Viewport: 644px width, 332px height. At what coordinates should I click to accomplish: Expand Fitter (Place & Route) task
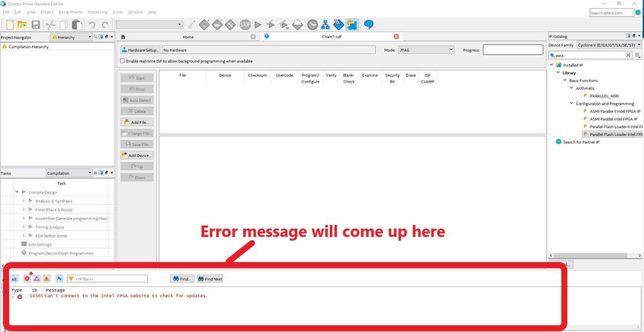[23, 210]
